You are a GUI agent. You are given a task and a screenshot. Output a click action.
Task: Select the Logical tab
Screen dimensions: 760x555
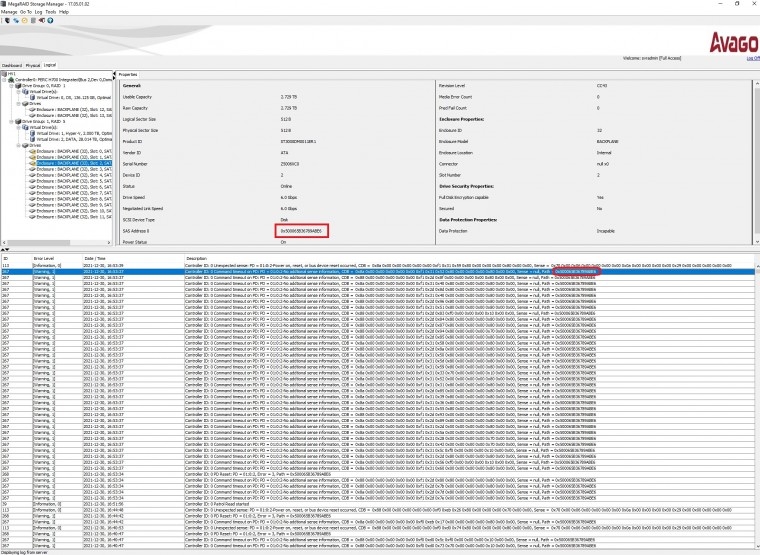tap(50, 64)
